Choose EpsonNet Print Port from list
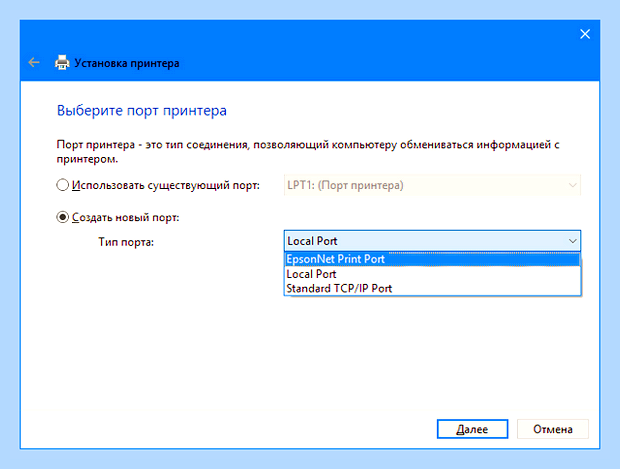 432,259
